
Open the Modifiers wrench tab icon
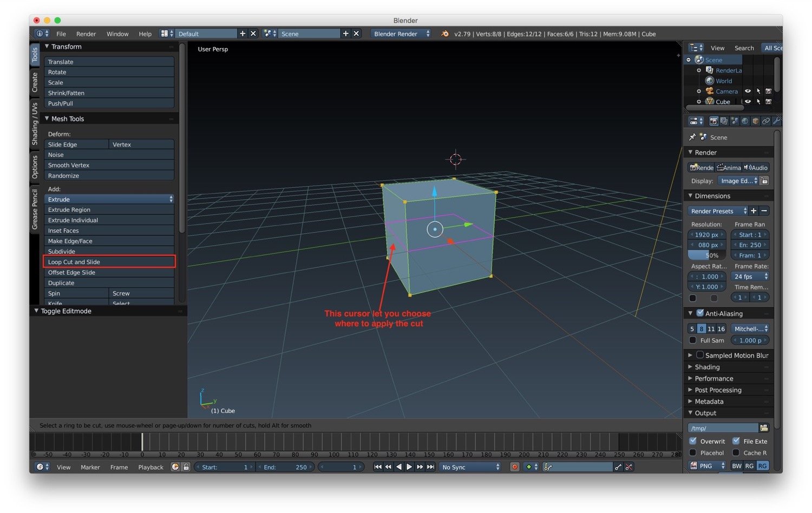pos(776,121)
